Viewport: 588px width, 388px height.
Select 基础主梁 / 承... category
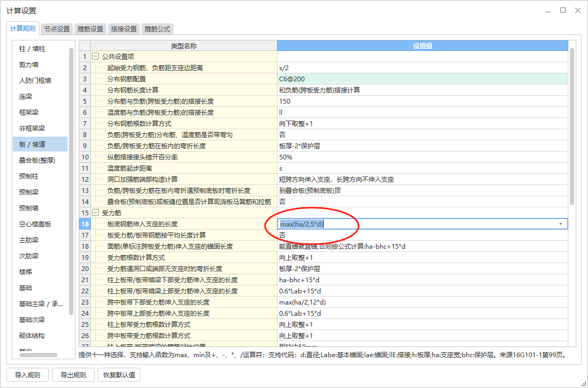pyautogui.click(x=40, y=304)
